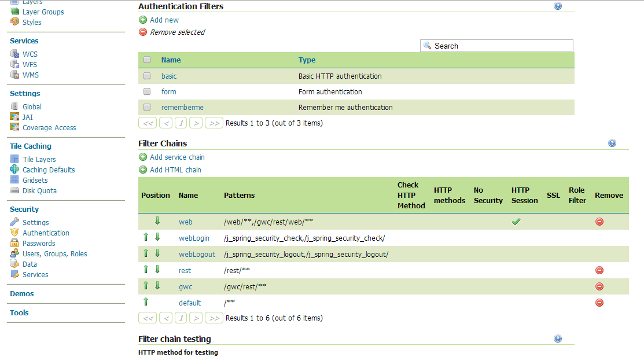
Task: Go to first page of authentication filters
Action: point(148,123)
